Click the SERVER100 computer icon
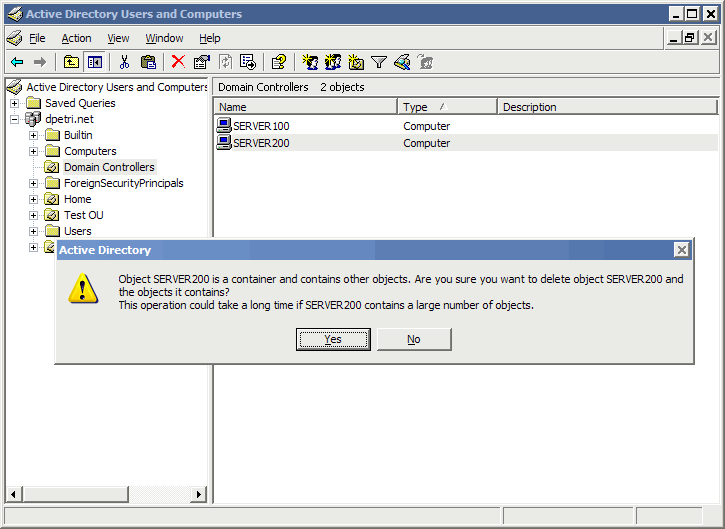Screen dimensions: 725x529 224,125
